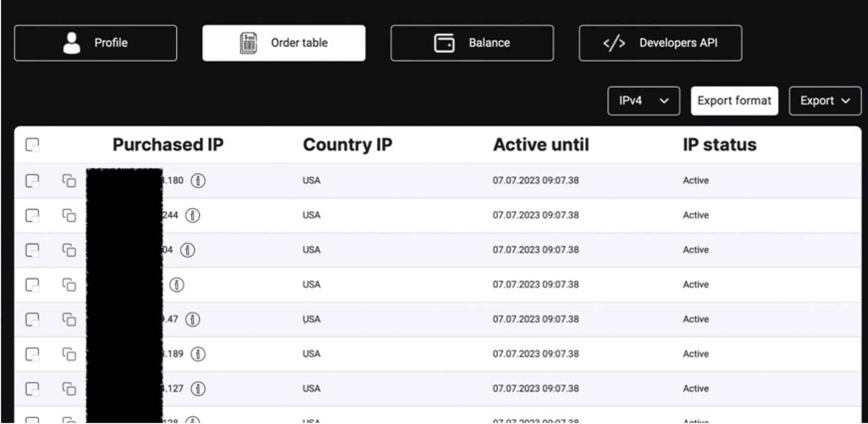The height and width of the screenshot is (424, 868).
Task: Click the Purchased IP column header
Action: pos(168,145)
